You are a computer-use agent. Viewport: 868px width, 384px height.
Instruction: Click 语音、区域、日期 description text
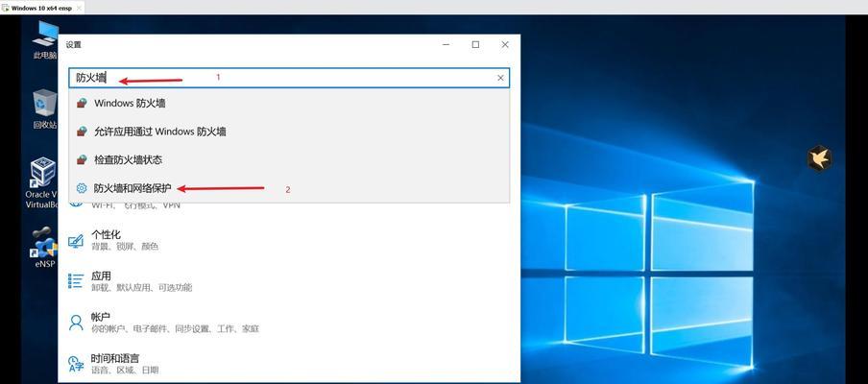point(125,371)
